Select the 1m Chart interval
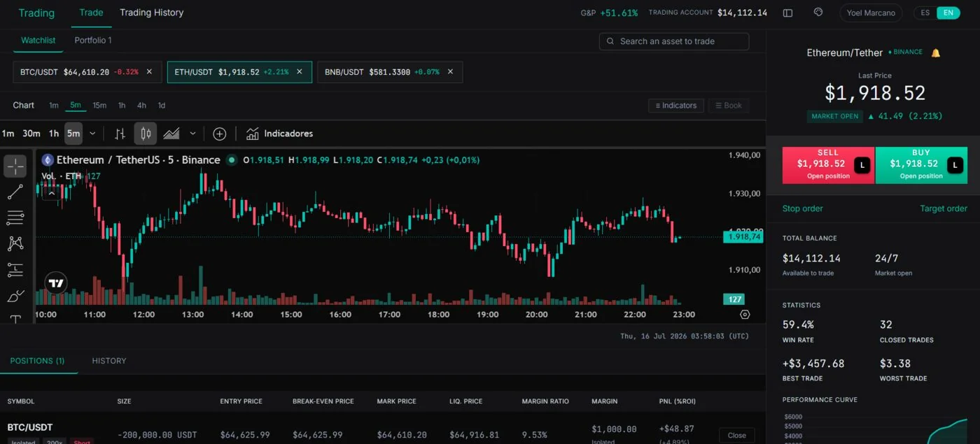This screenshot has width=980, height=444. point(54,106)
